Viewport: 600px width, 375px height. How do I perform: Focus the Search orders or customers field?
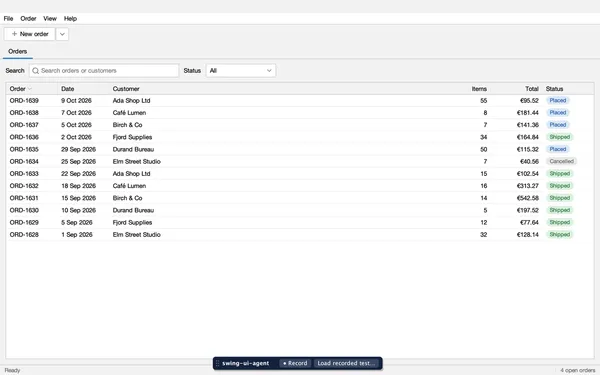pos(104,70)
